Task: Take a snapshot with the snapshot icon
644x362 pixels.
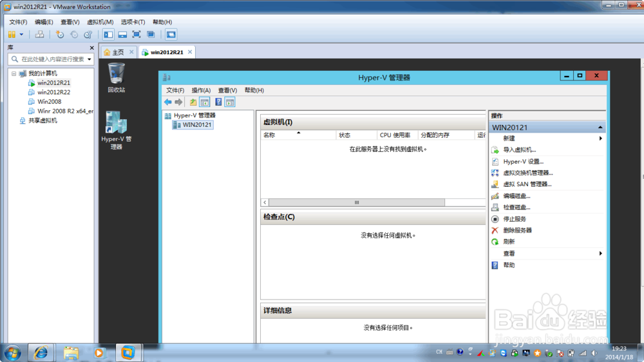Action: 60,35
